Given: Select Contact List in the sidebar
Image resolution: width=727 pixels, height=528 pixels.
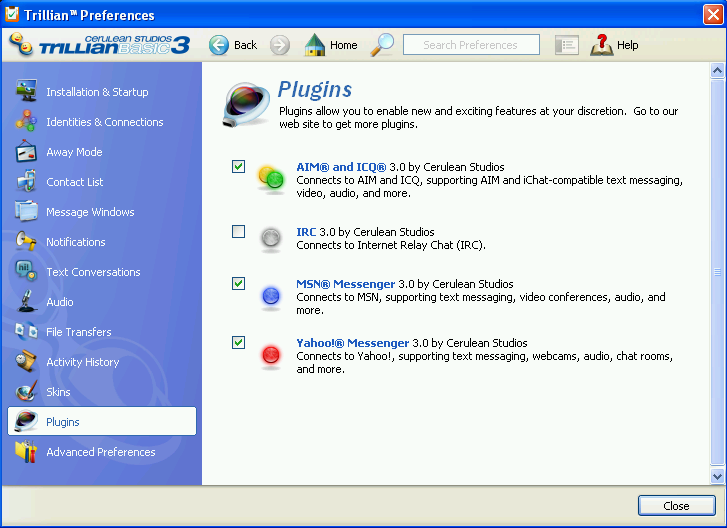Looking at the screenshot, I should pyautogui.click(x=75, y=182).
